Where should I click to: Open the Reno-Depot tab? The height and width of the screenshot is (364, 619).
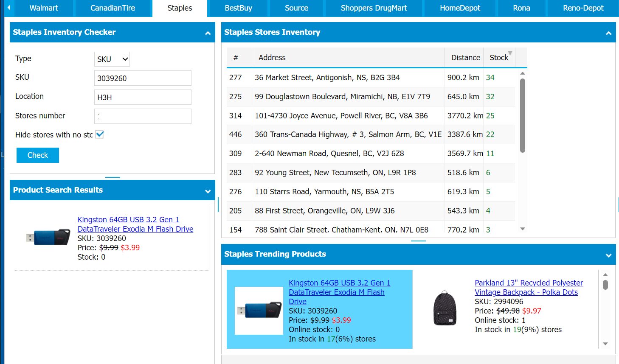583,8
